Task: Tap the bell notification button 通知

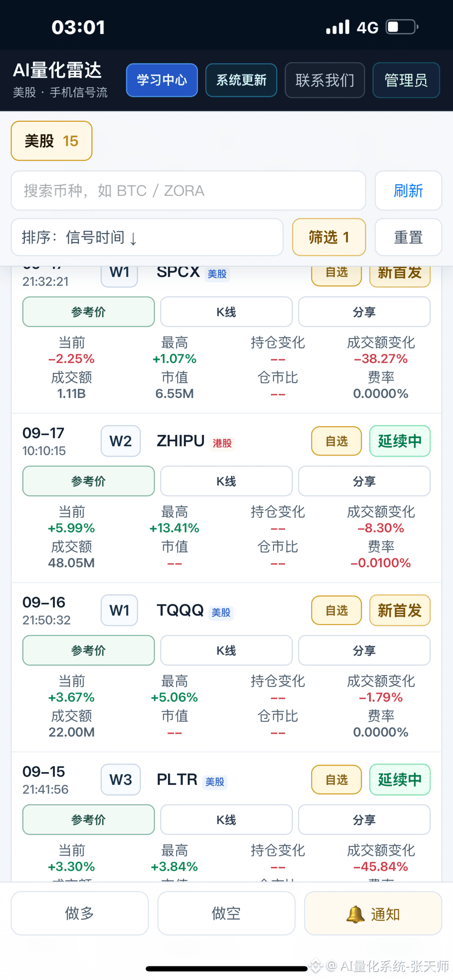Action: (373, 913)
